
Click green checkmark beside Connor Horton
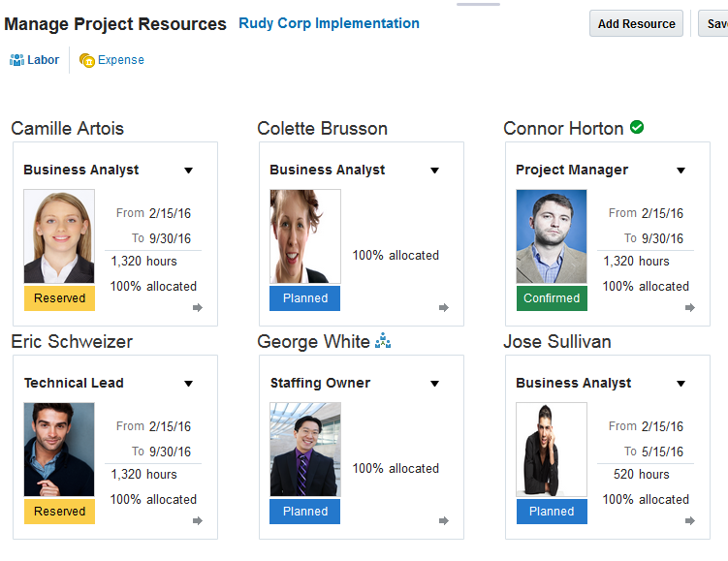click(637, 127)
